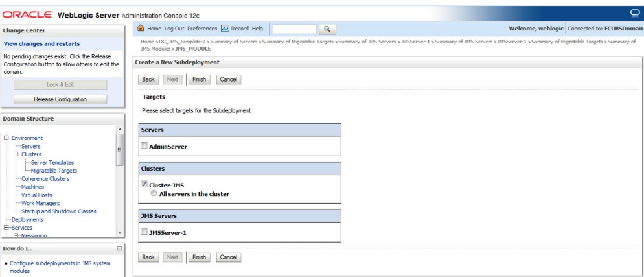Click the bottom Finish button

[x=199, y=258]
